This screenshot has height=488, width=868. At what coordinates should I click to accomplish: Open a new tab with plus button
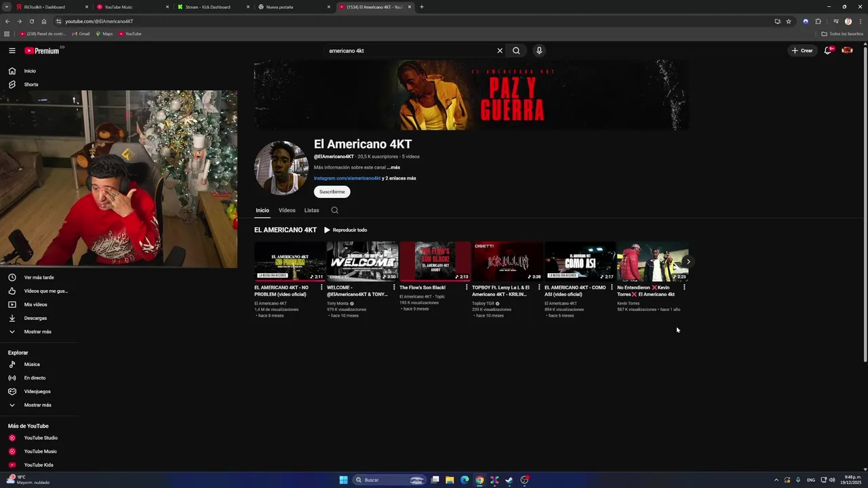[x=421, y=7]
